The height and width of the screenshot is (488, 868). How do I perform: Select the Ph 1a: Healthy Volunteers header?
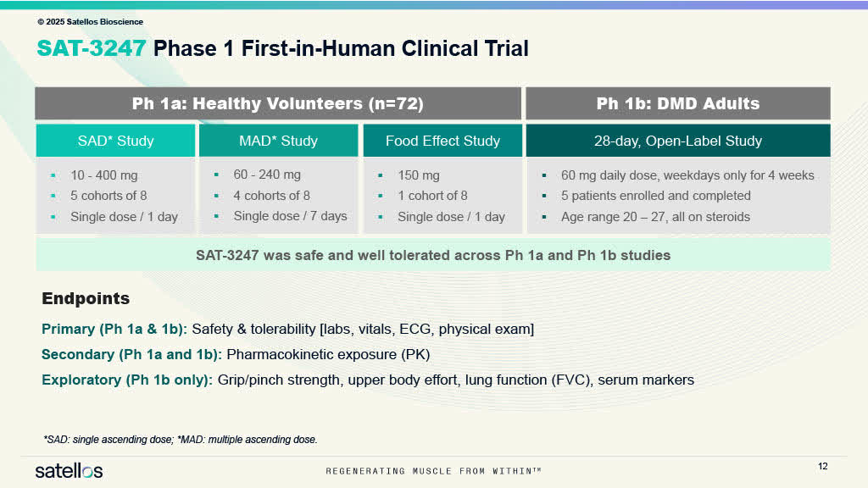point(277,103)
